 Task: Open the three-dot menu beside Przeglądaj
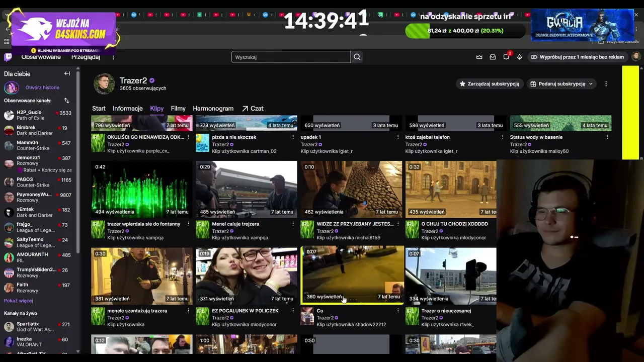coord(113,57)
